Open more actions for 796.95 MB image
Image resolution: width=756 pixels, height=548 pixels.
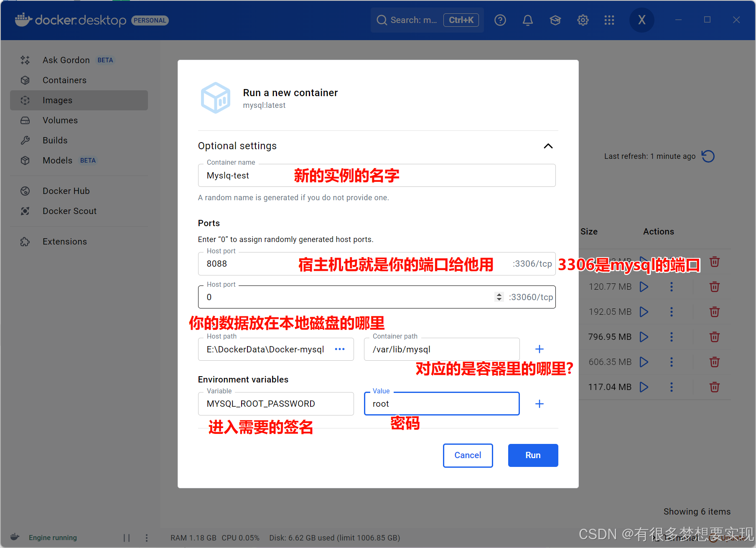pos(672,337)
